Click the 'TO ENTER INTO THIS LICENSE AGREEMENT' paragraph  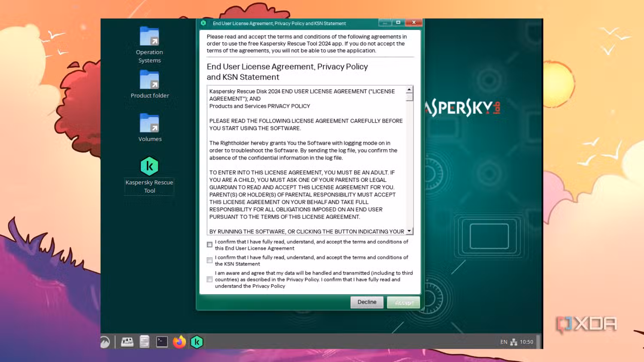click(303, 195)
